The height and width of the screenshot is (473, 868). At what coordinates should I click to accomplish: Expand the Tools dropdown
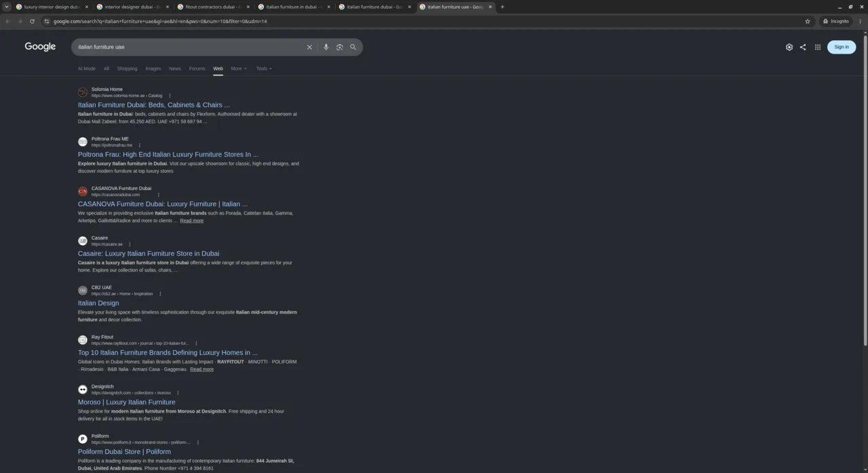pos(264,69)
